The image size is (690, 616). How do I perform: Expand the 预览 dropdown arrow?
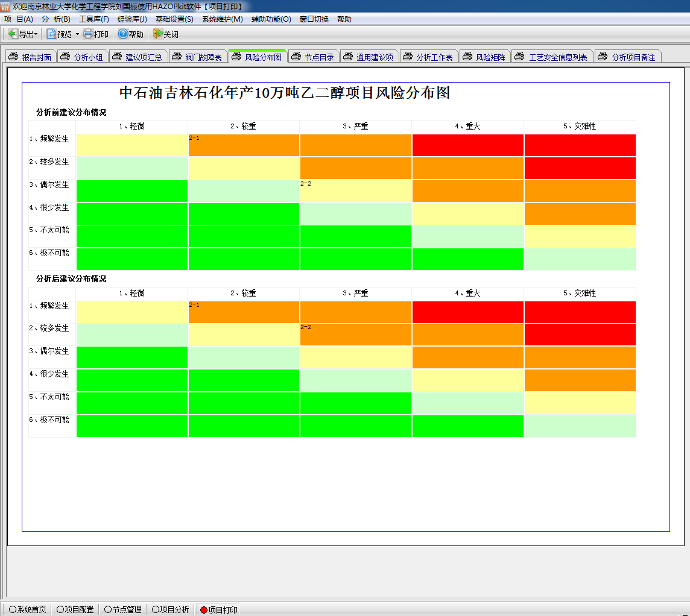tap(77, 34)
